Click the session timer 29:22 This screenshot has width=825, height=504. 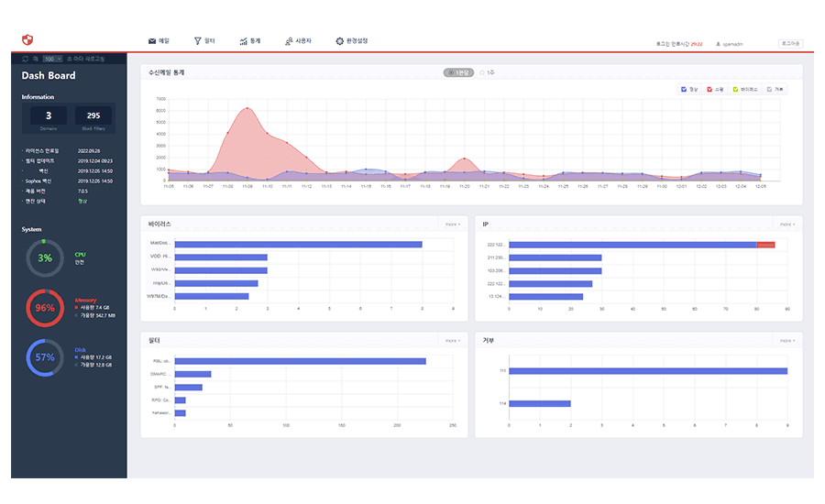[x=697, y=44]
